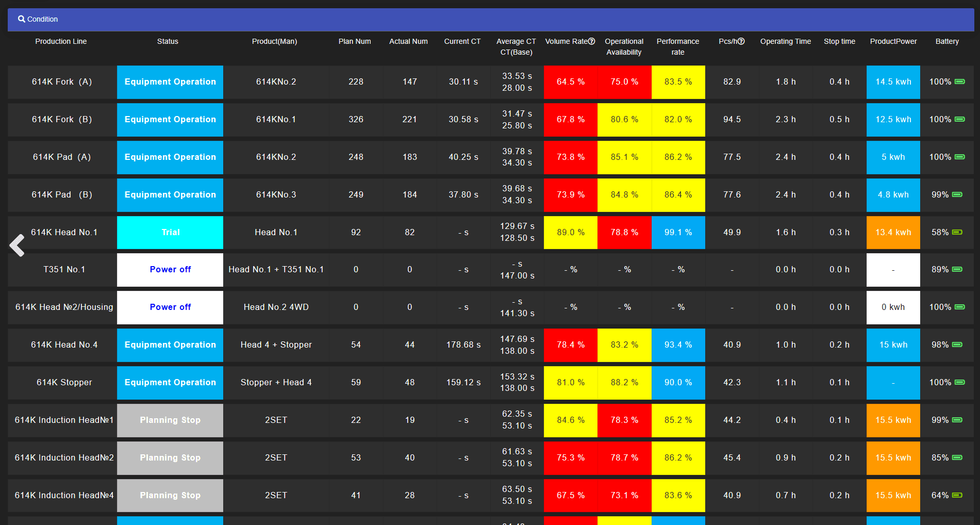Click the Volume Rate help question icon

tap(592, 41)
